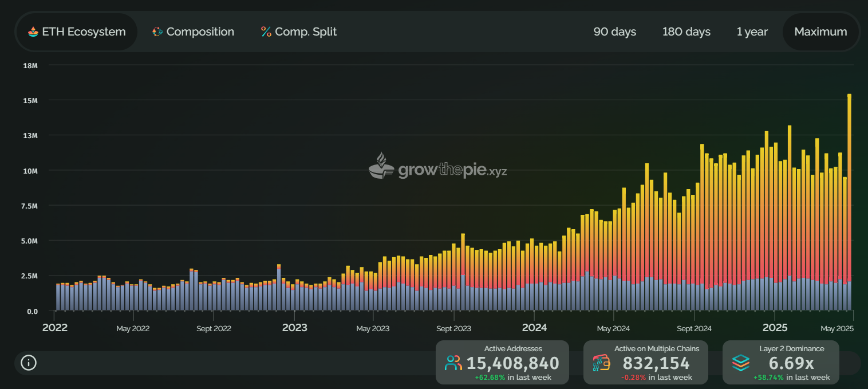Image resolution: width=868 pixels, height=389 pixels.
Task: Click the info circle icon
Action: [x=29, y=363]
